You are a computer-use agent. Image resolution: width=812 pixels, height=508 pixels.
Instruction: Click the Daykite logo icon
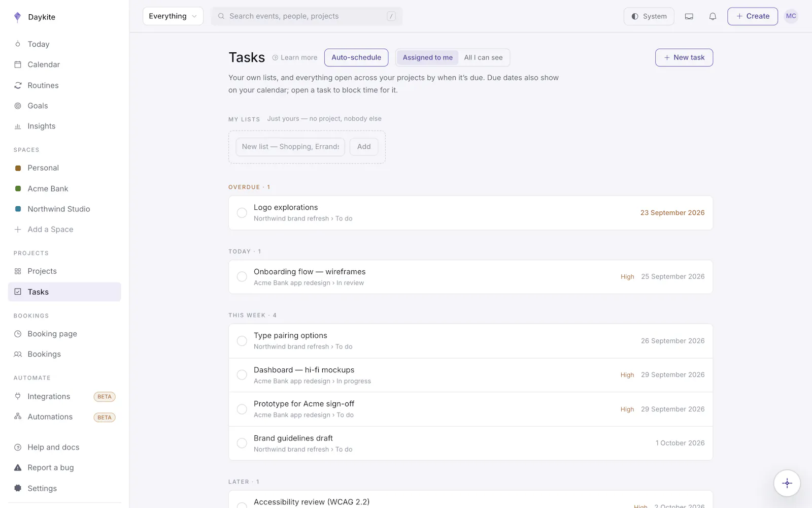tap(18, 17)
